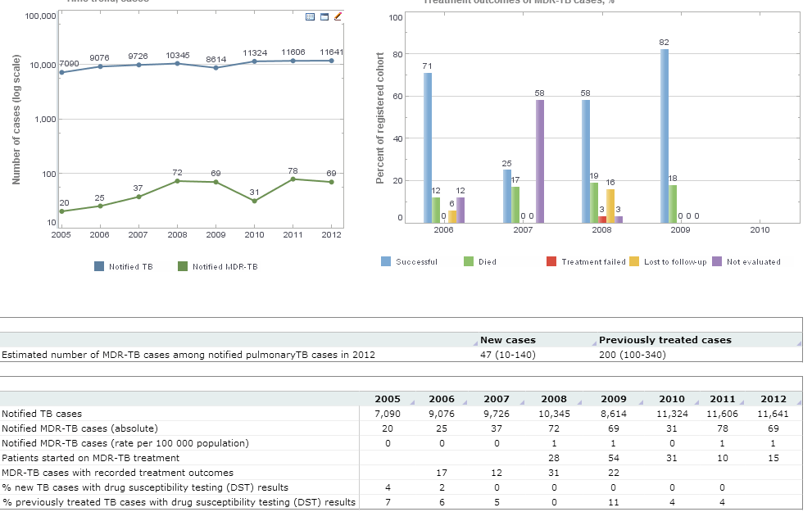Click the 2005 column header in yearly table
Viewport: 812px width, 521px height.
[x=388, y=399]
